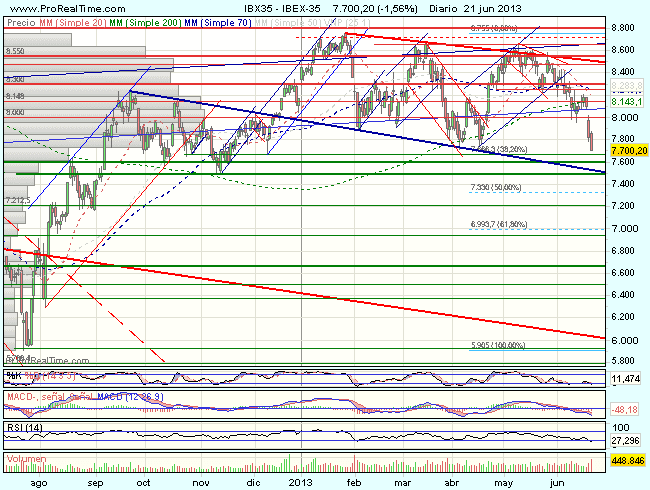Click the MM (Simple 200) legend label
Screen dimensions: 650x490
tap(128, 22)
